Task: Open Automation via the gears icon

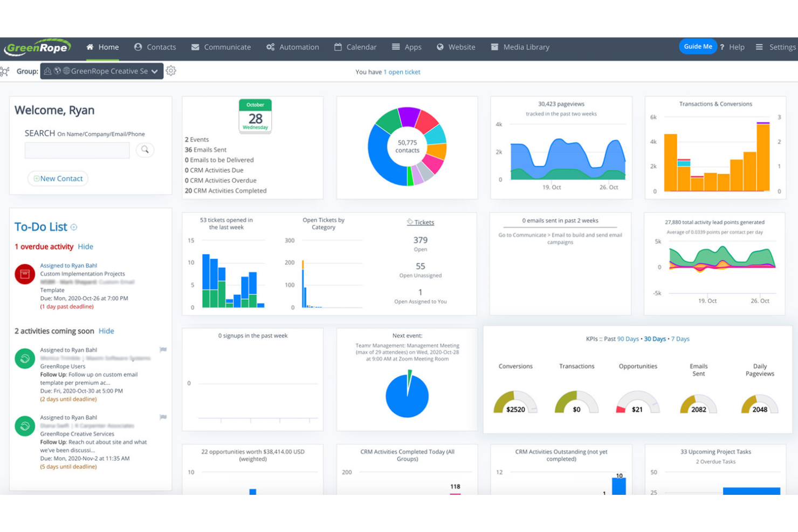Action: point(270,47)
